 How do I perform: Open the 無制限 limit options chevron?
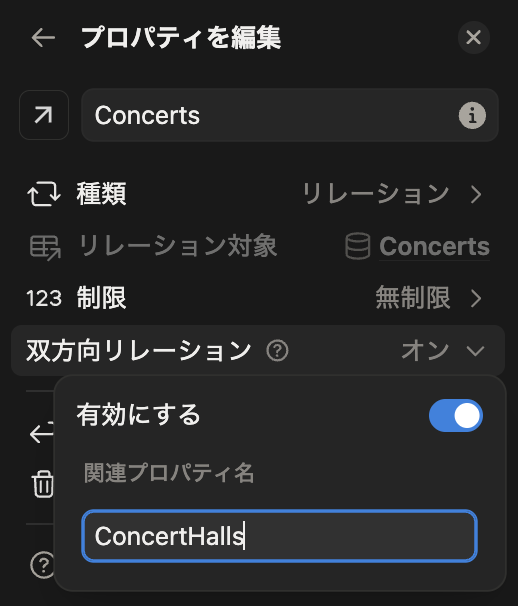[476, 299]
